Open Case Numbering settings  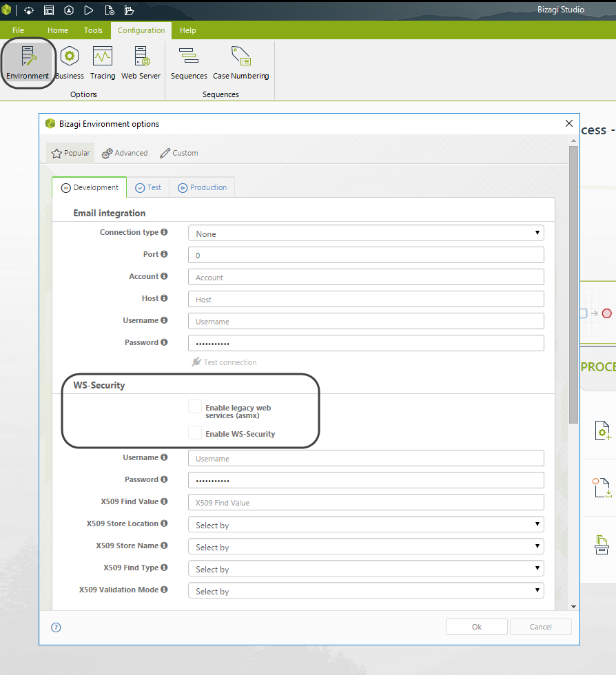[x=240, y=63]
